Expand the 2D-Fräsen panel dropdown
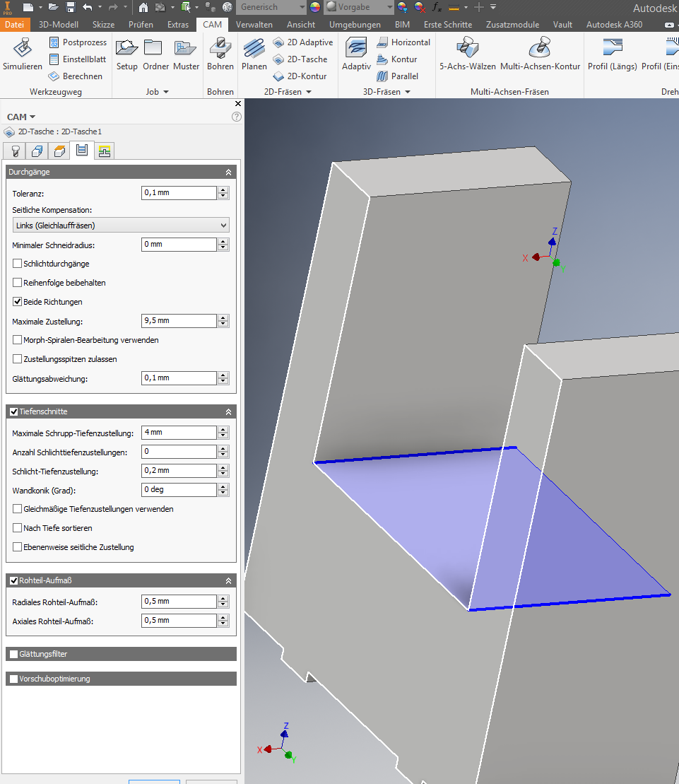Viewport: 679px width, 784px height. point(309,92)
